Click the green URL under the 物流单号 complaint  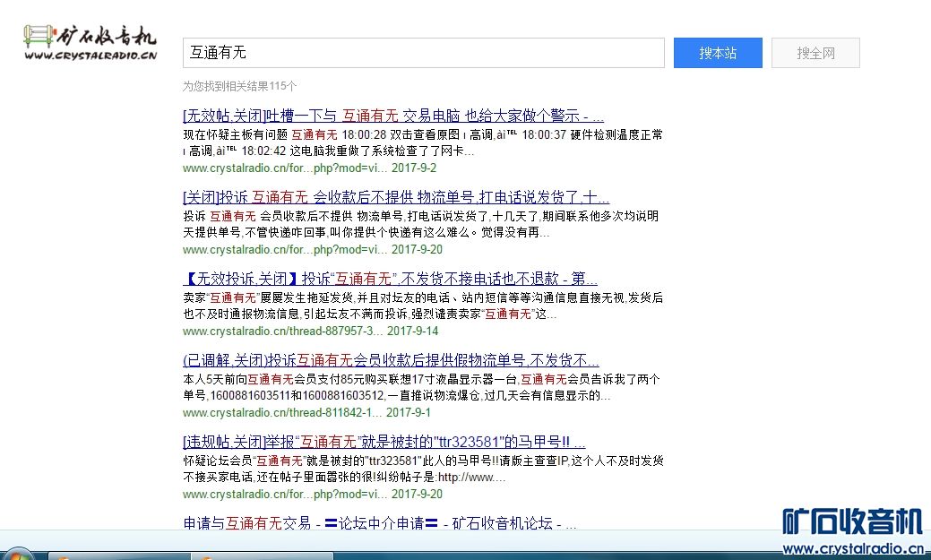[x=285, y=249]
